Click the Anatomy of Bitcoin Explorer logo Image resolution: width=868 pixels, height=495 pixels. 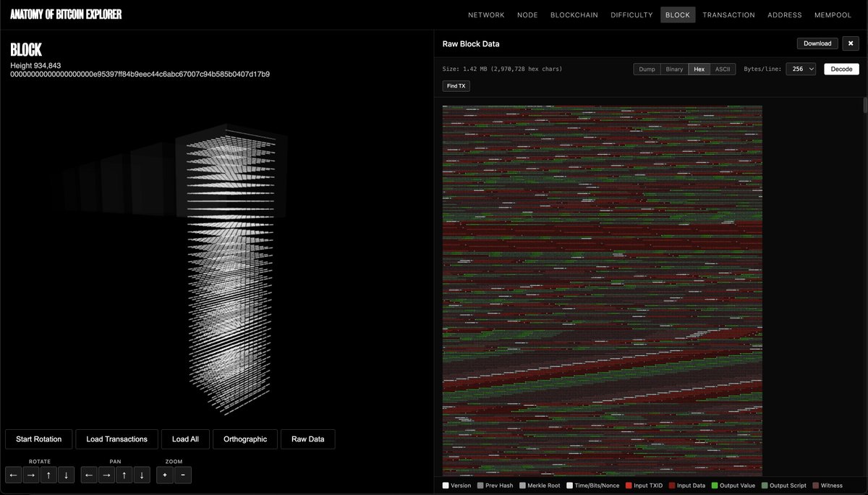[66, 14]
